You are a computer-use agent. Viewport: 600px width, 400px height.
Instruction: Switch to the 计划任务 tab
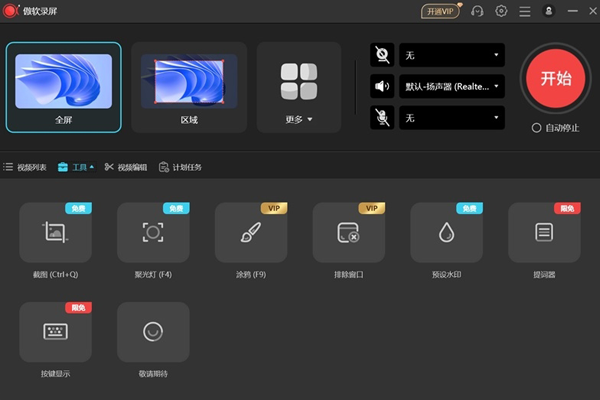coord(180,167)
